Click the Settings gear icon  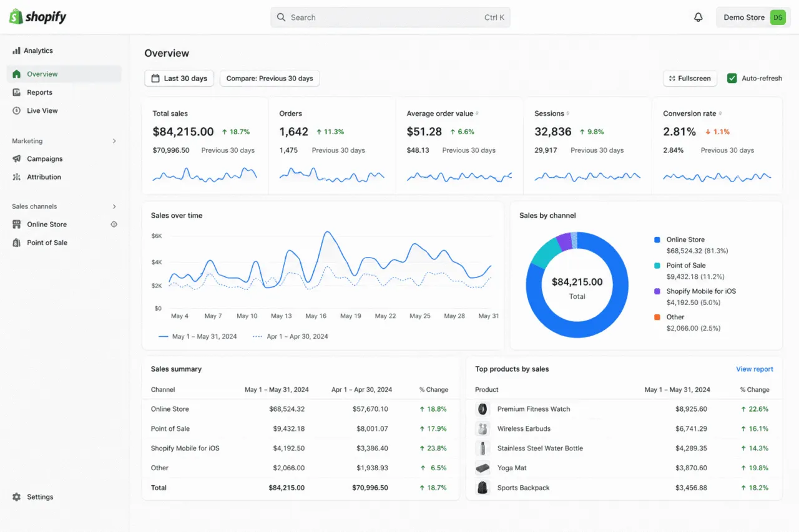click(17, 497)
